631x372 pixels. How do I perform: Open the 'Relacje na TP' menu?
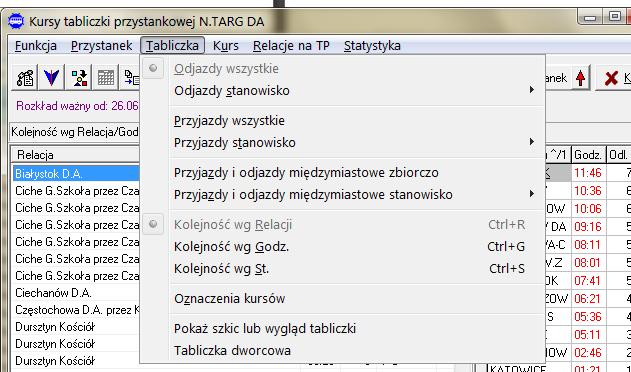[x=291, y=45]
